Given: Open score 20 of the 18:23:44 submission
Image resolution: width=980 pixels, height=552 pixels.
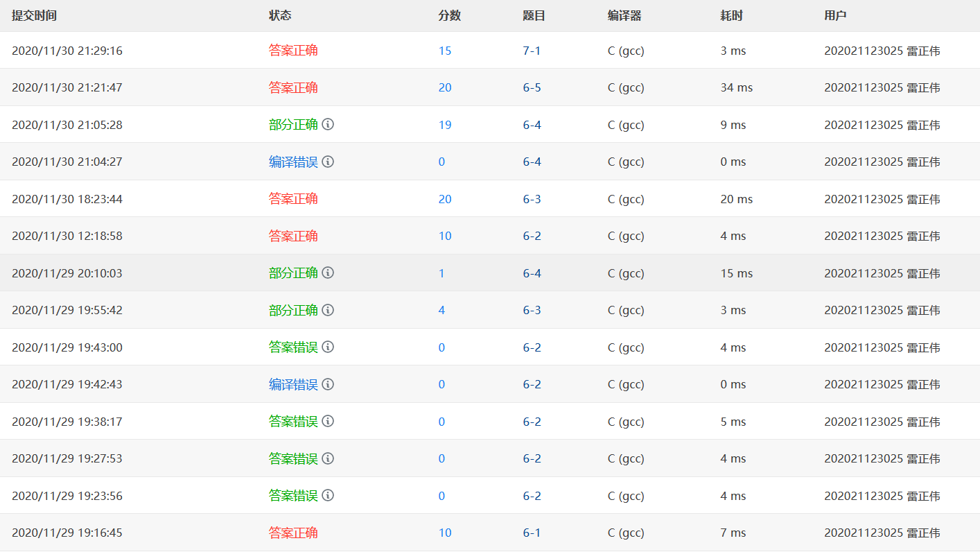Looking at the screenshot, I should pos(445,199).
